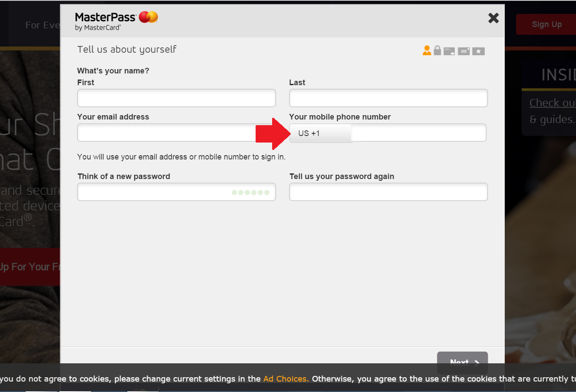The width and height of the screenshot is (576, 392).
Task: Click the padlock security step icon
Action: (x=437, y=50)
